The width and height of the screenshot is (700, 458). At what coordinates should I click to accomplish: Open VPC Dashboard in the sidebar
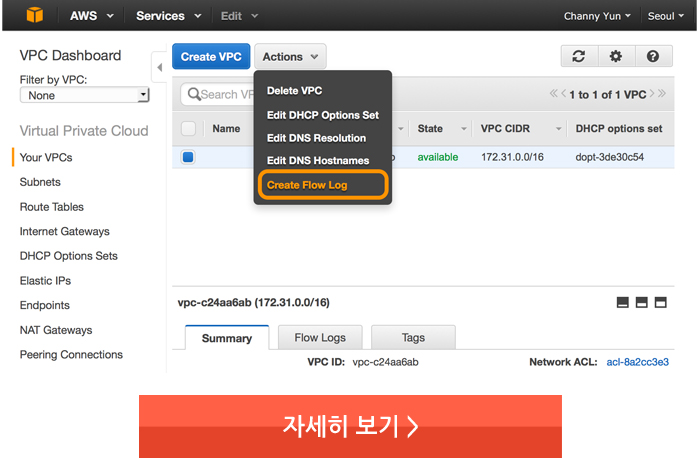coord(70,55)
